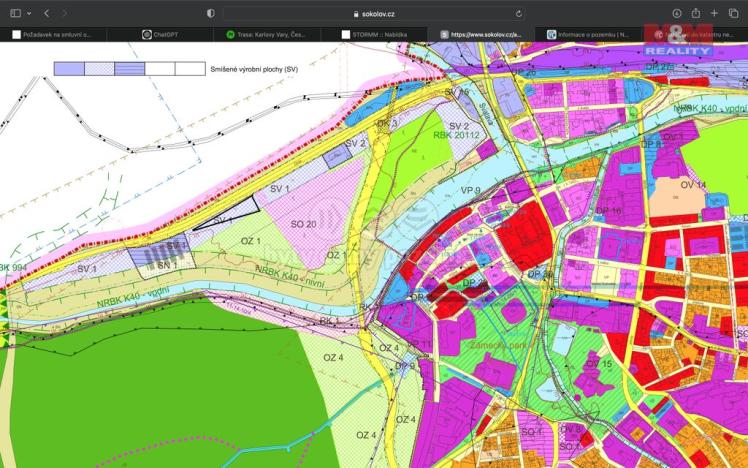Go back to the previous page

[46, 13]
